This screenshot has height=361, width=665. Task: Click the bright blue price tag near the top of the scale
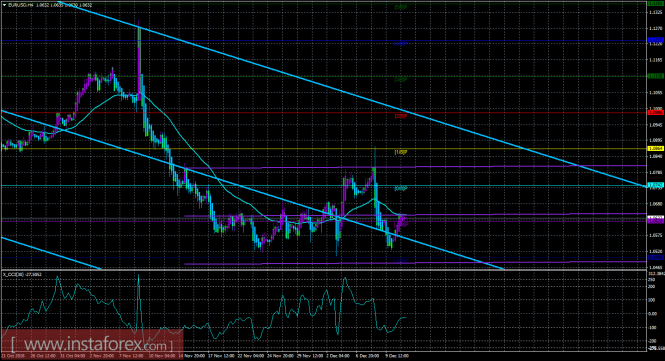coord(656,40)
